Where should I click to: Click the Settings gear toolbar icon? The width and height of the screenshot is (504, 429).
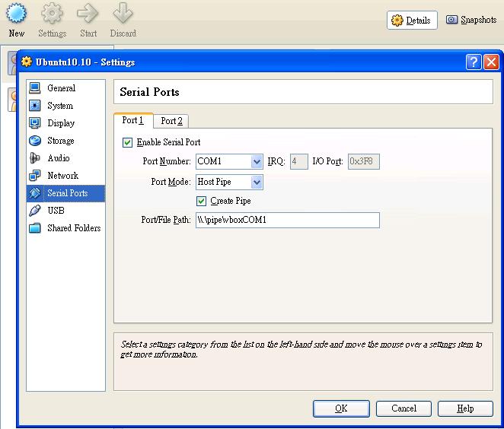click(52, 13)
